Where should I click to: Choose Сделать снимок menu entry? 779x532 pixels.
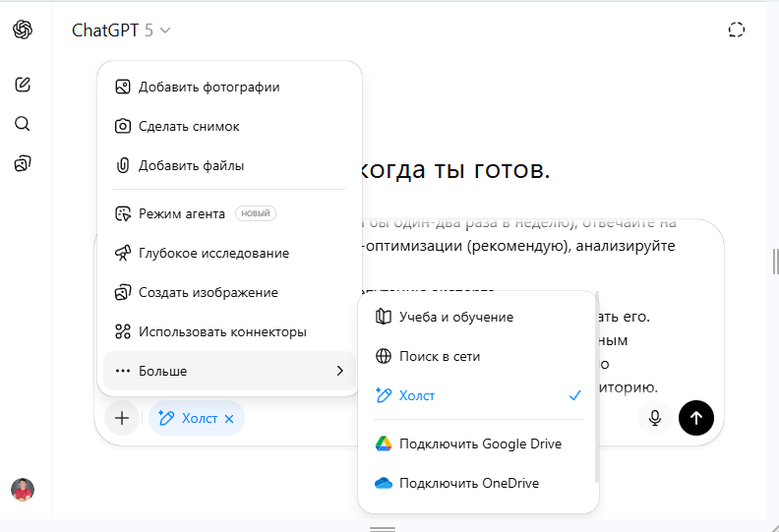(x=229, y=126)
